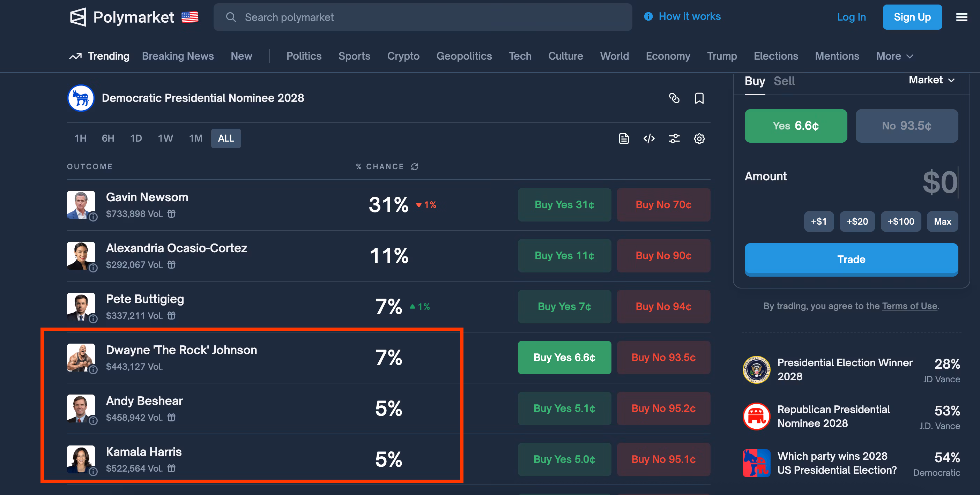Click the embed code icon
This screenshot has width=980, height=495.
coord(649,138)
